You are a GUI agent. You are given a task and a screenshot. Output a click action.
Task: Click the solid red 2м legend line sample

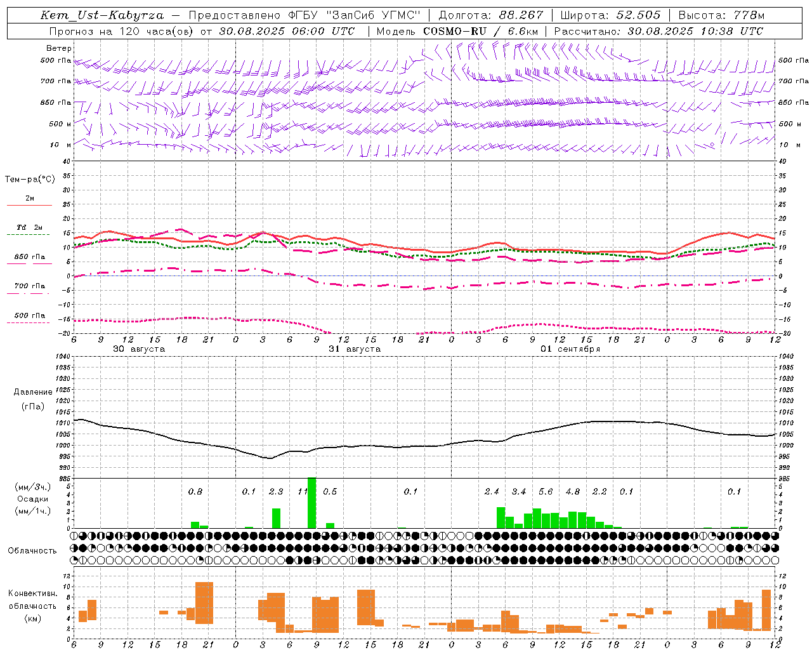click(x=29, y=205)
